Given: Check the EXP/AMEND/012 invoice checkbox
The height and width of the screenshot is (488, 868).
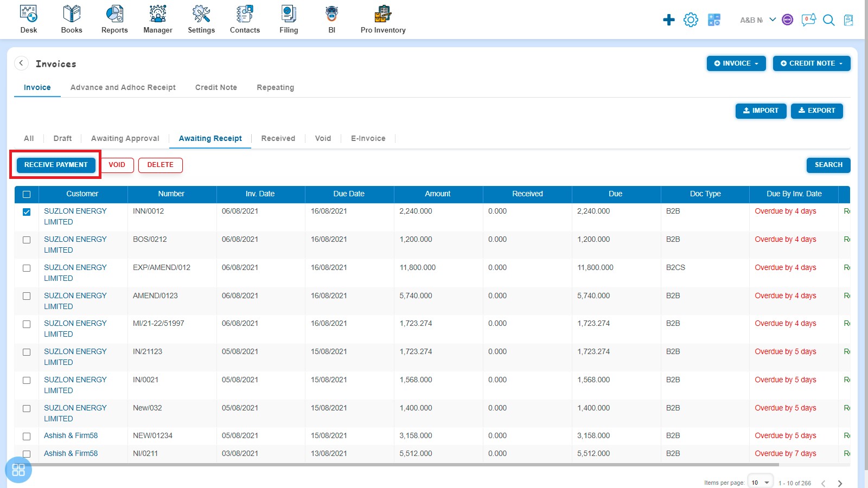Looking at the screenshot, I should click(x=27, y=268).
